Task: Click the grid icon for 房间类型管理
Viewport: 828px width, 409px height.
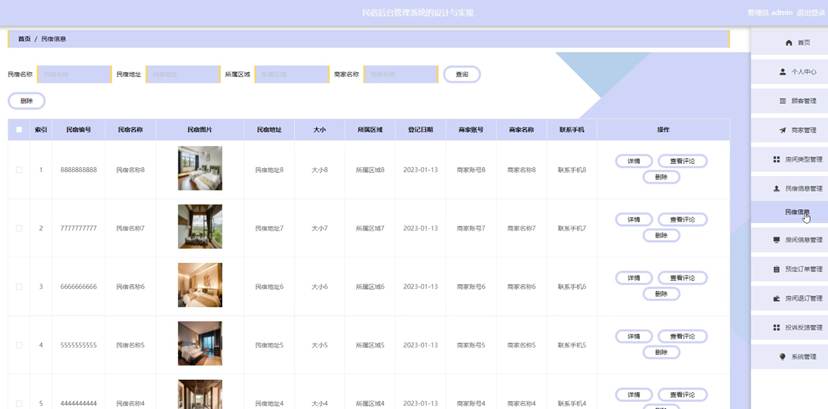Action: (776, 159)
